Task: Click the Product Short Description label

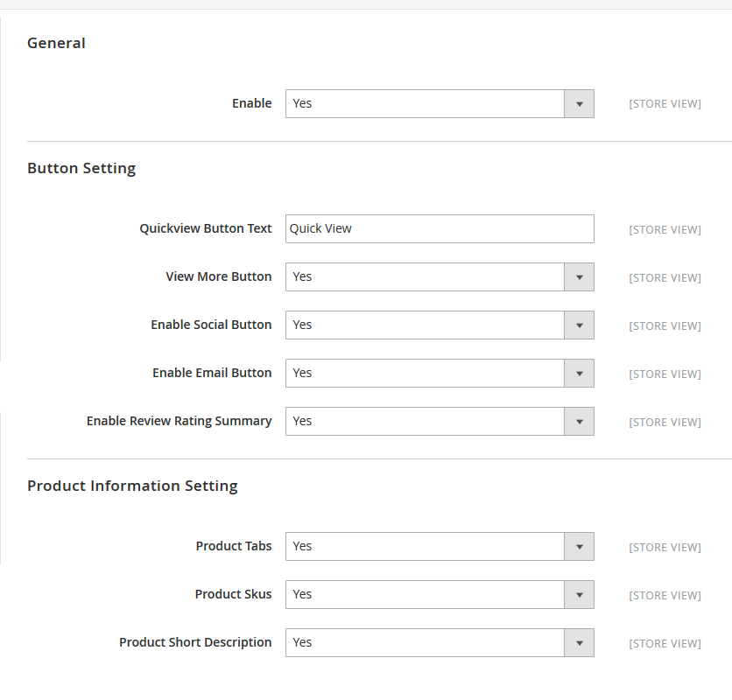Action: [x=195, y=642]
